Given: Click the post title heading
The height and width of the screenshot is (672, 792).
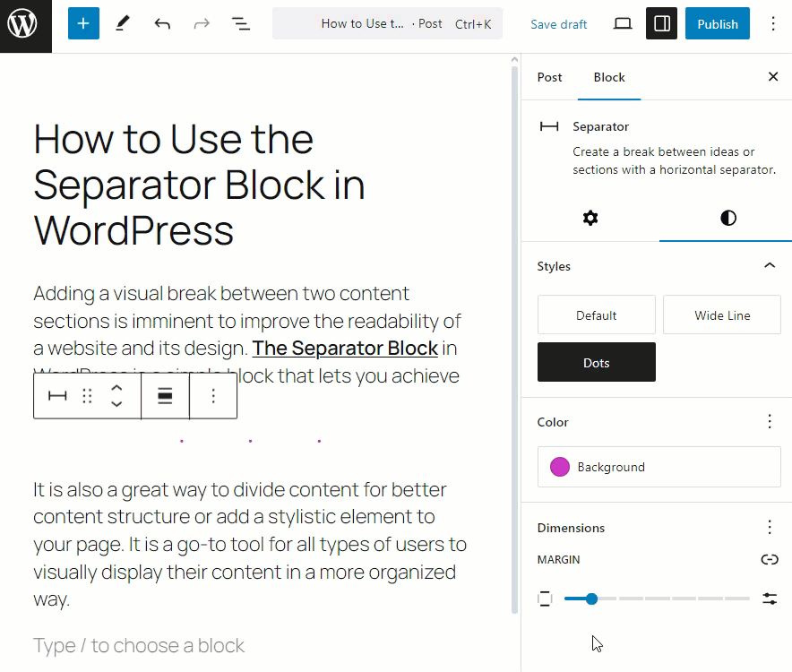Looking at the screenshot, I should tap(199, 185).
